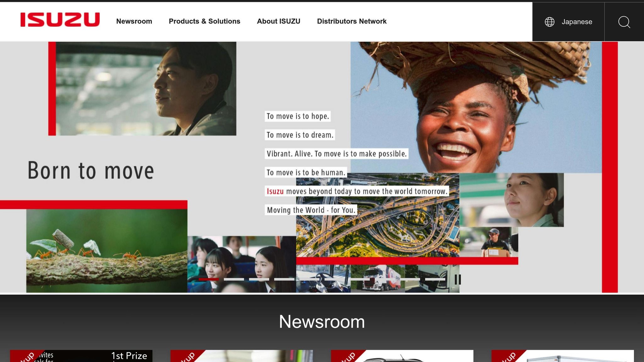This screenshot has height=362, width=644.
Task: Pause the hero slideshow
Action: coord(458,279)
